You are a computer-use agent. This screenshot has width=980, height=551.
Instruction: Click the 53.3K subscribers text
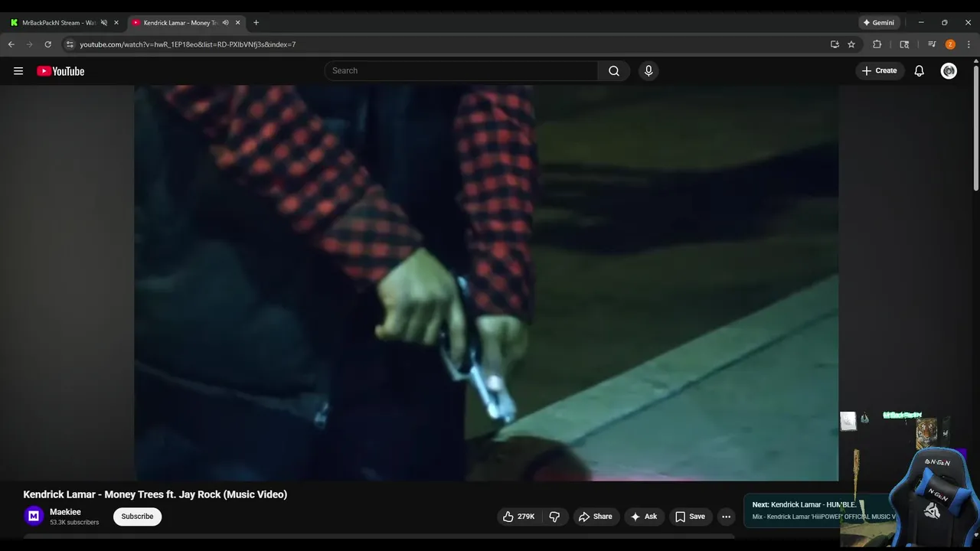point(74,523)
